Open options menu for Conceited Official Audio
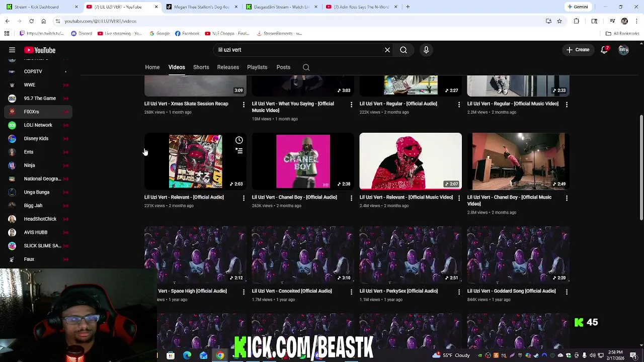 351,292
